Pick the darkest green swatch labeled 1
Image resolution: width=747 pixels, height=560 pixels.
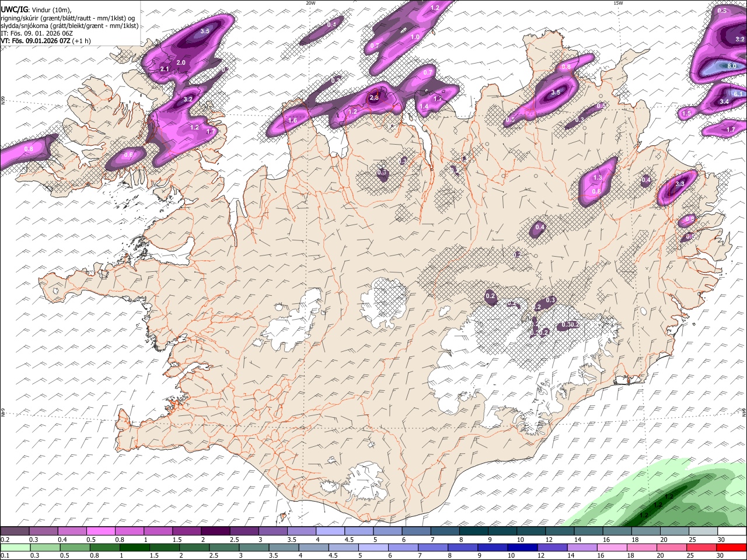[x=134, y=547]
